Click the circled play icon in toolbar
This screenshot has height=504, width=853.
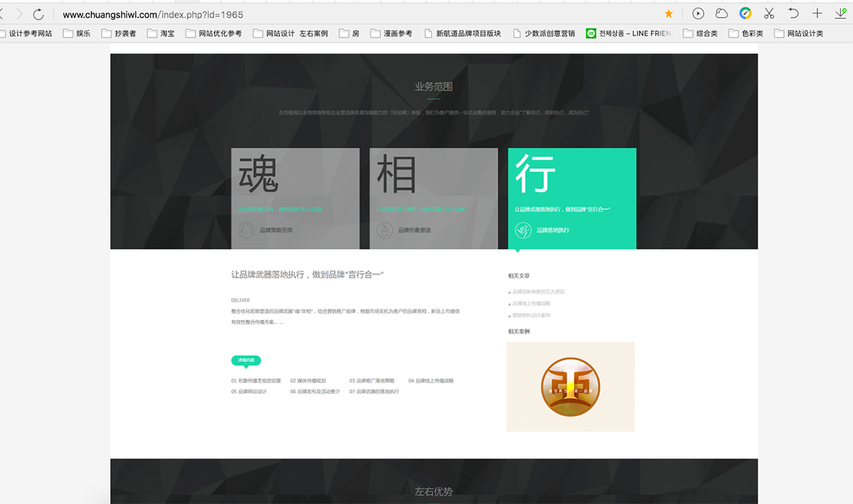click(698, 14)
